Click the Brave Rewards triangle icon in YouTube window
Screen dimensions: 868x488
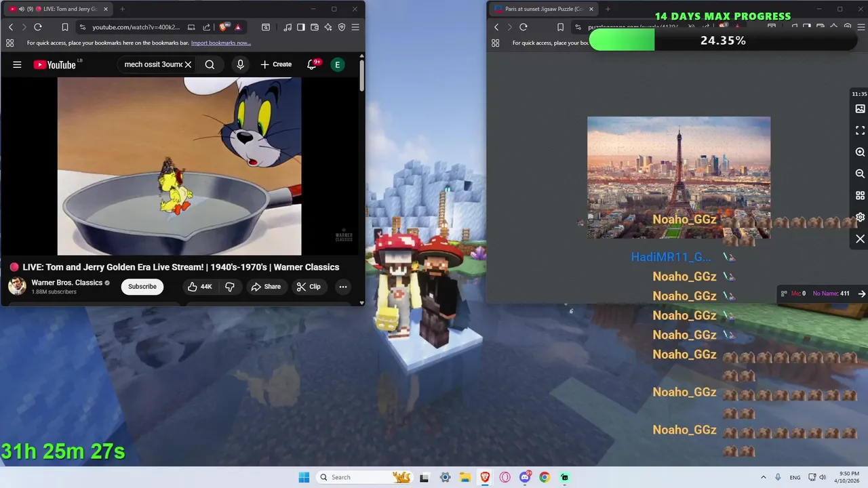(x=238, y=27)
